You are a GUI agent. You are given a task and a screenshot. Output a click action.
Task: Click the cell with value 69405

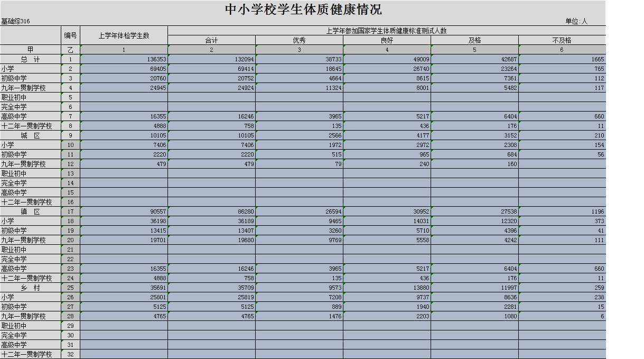(124, 69)
